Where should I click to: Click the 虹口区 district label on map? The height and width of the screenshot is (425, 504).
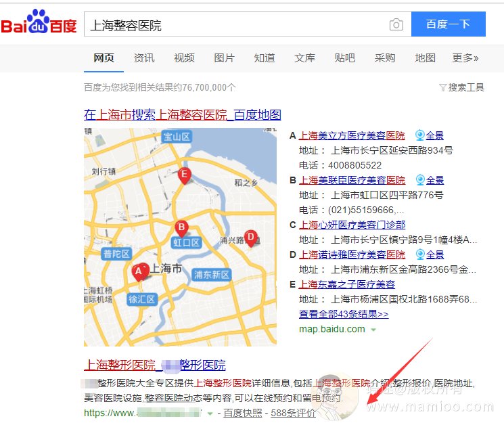click(186, 242)
